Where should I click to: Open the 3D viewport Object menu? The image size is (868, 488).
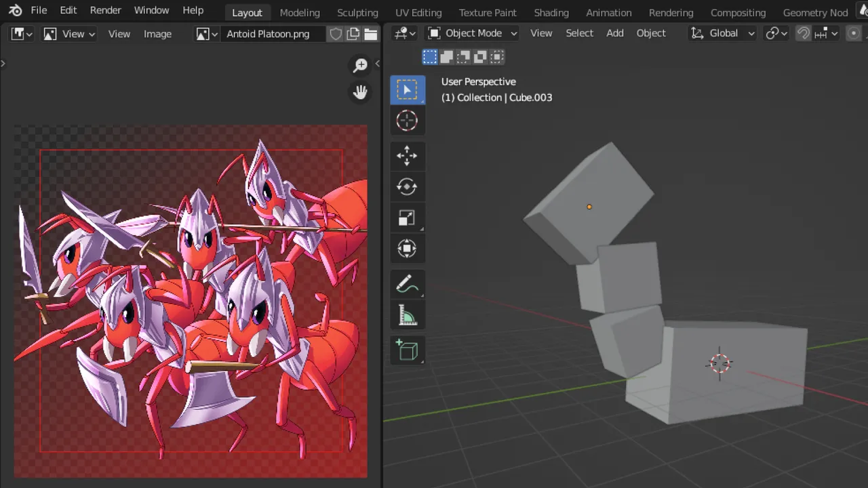pyautogui.click(x=651, y=33)
